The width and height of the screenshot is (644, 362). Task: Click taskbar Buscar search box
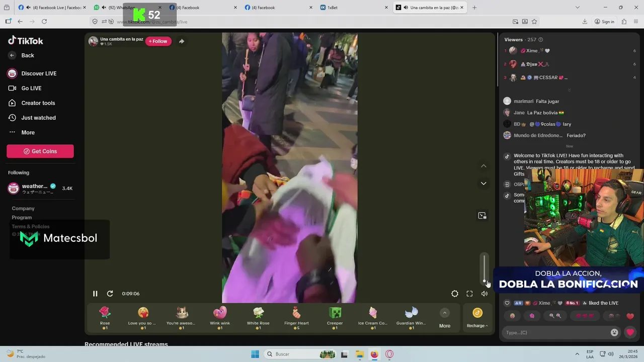pos(300,354)
